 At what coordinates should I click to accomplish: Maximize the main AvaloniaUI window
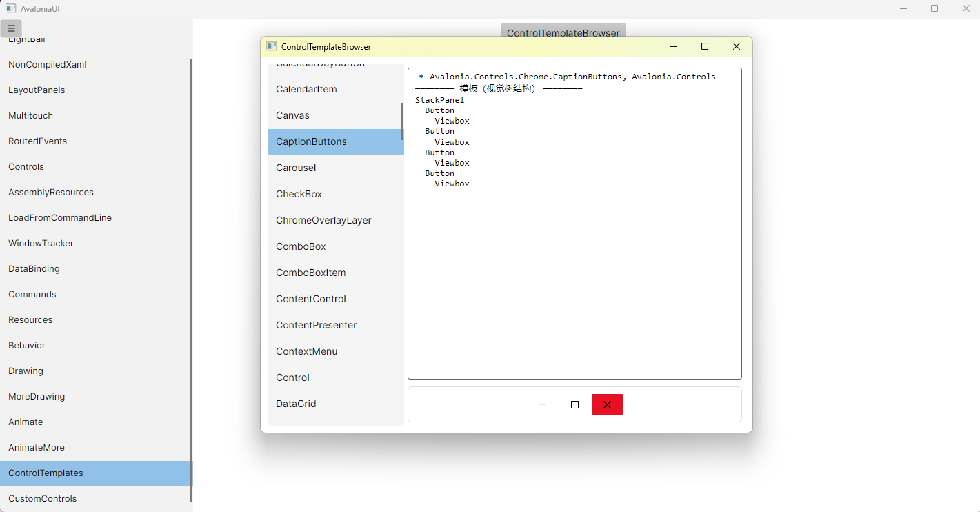pos(934,8)
